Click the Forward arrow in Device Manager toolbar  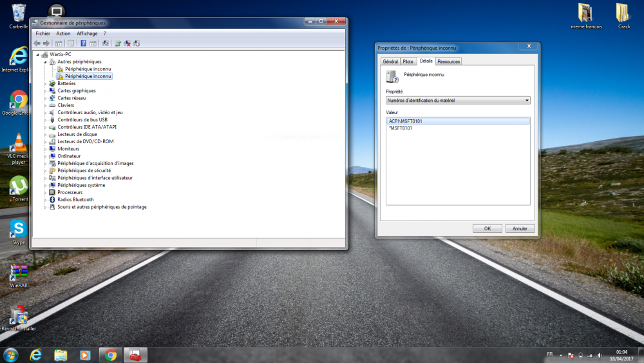click(46, 43)
